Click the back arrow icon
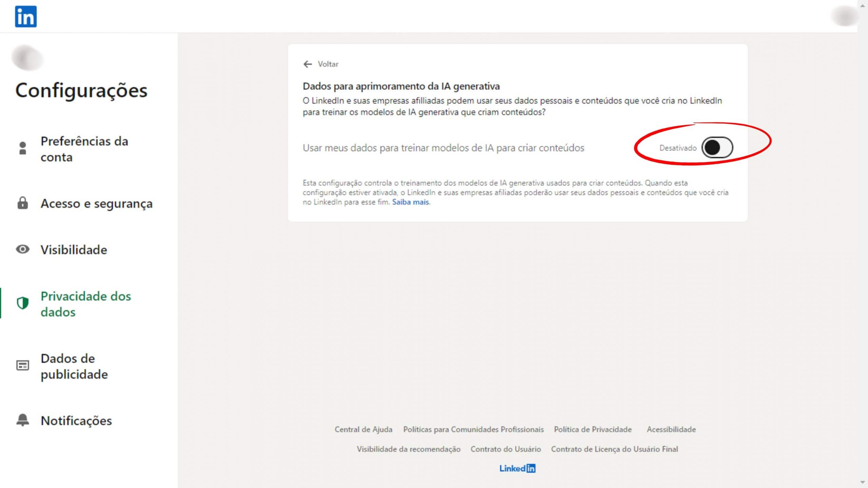This screenshot has width=868, height=488. (308, 64)
